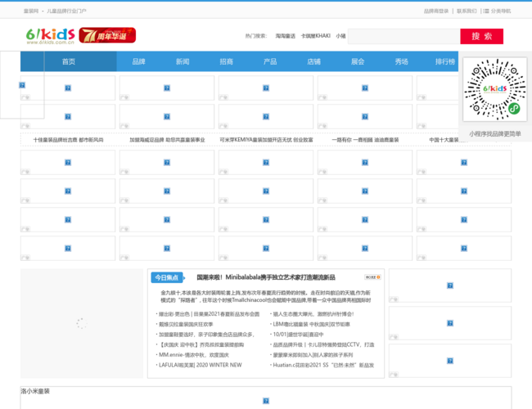Screen dimensions: 532x409
Task: Select hot search term 卡琪屋KHAKI
Action: (x=316, y=36)
